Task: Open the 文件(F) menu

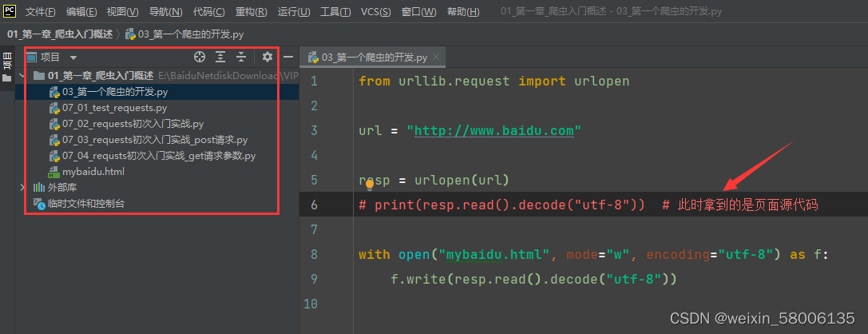Action: click(x=41, y=12)
